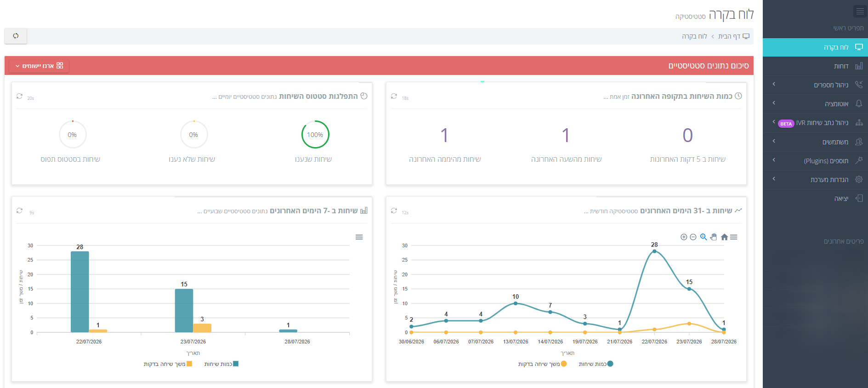This screenshot has height=388, width=868.
Task: Click the zoom-in plus icon on monthly chart
Action: pyautogui.click(x=684, y=237)
